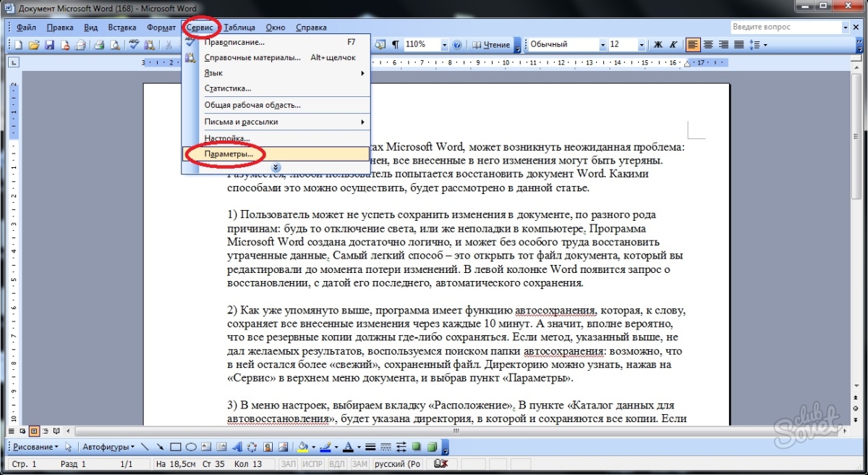The width and height of the screenshot is (868, 475).
Task: Insert Clip Art from Drawing toolbar
Action: click(268, 447)
